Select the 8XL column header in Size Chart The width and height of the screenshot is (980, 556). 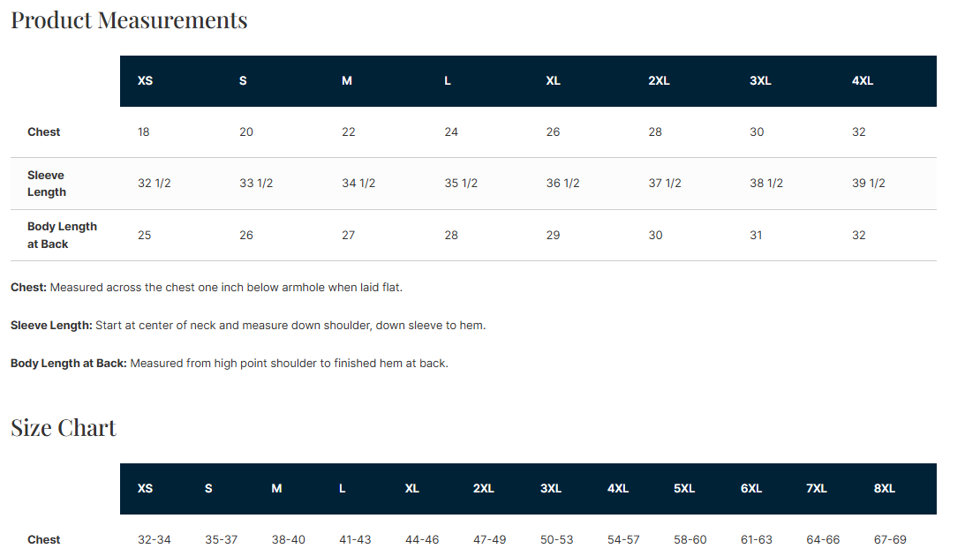pyautogui.click(x=885, y=489)
